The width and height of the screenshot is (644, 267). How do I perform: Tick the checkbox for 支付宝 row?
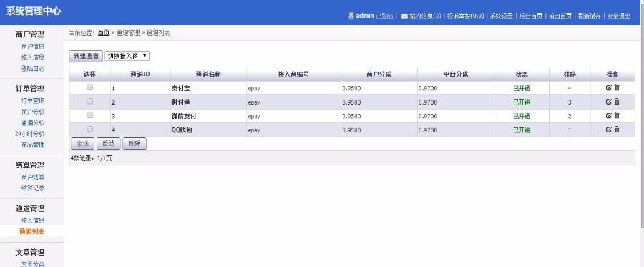pyautogui.click(x=89, y=87)
